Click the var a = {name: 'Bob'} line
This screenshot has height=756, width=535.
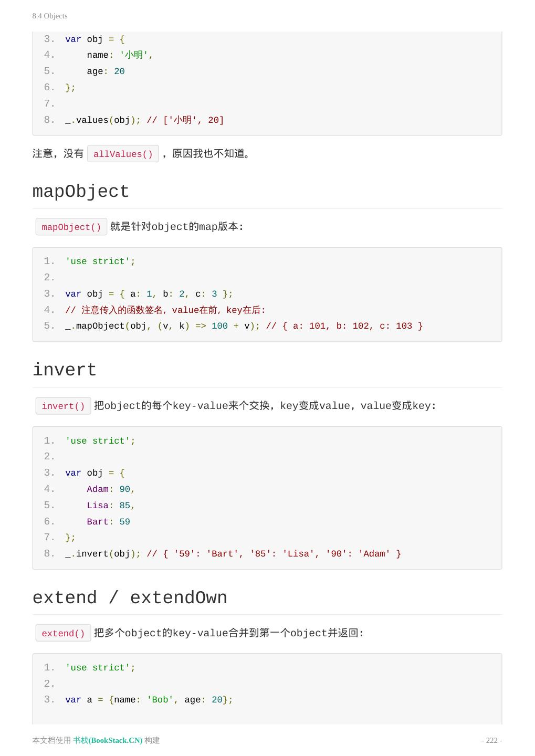pyautogui.click(x=149, y=700)
